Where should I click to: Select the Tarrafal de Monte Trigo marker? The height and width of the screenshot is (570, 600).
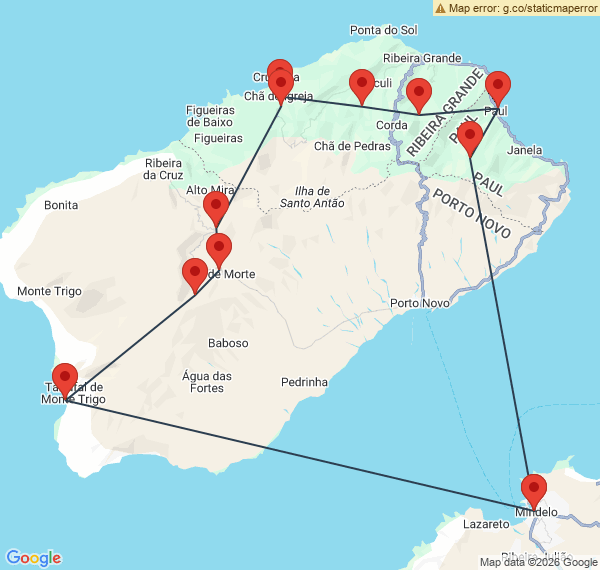click(x=65, y=380)
